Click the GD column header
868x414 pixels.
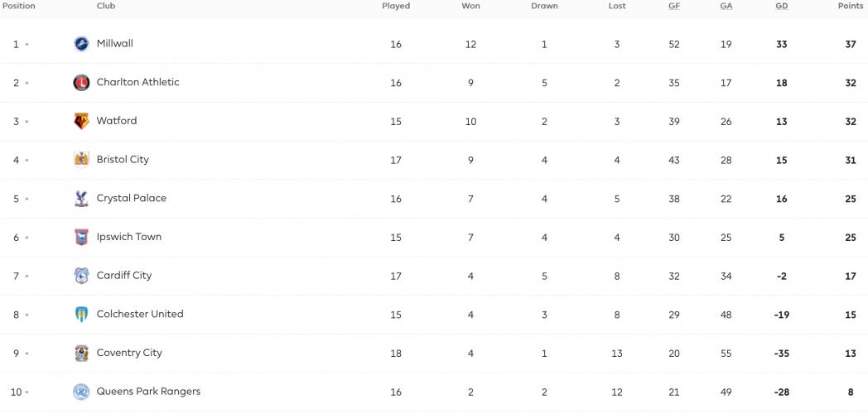pyautogui.click(x=782, y=6)
